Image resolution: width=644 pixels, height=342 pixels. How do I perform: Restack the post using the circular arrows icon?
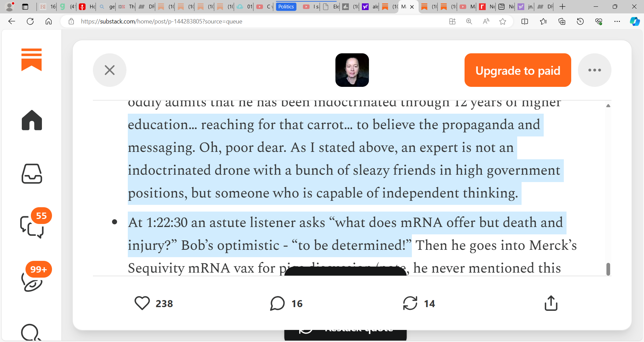410,303
